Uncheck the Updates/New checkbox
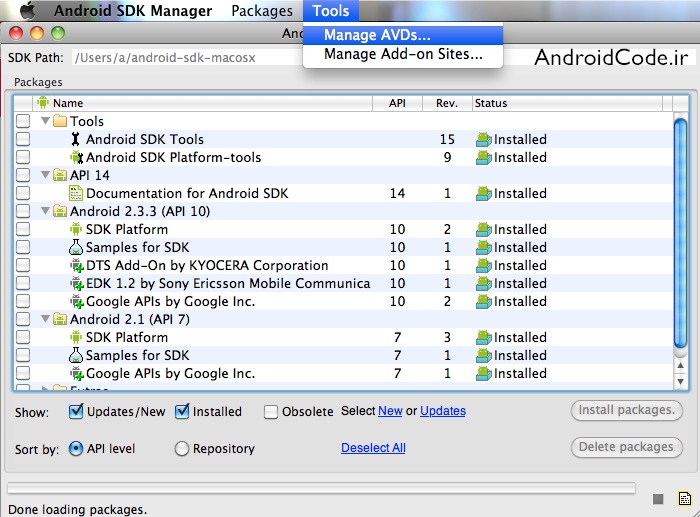The width and height of the screenshot is (700, 517). 76,411
